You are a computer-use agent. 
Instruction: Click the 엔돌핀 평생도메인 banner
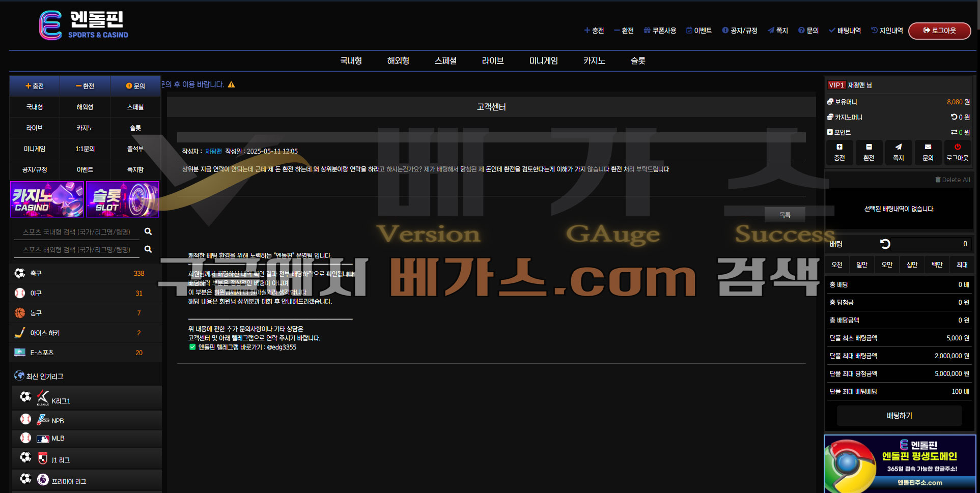(900, 464)
